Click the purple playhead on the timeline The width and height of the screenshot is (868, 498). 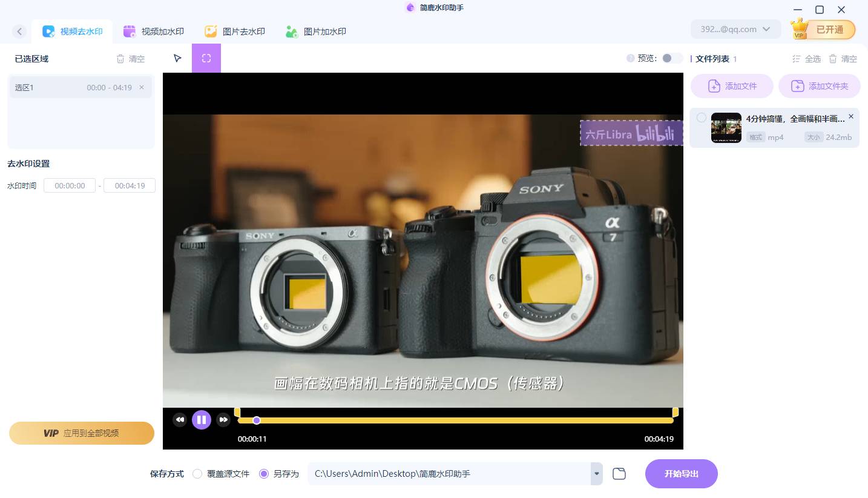pyautogui.click(x=257, y=420)
